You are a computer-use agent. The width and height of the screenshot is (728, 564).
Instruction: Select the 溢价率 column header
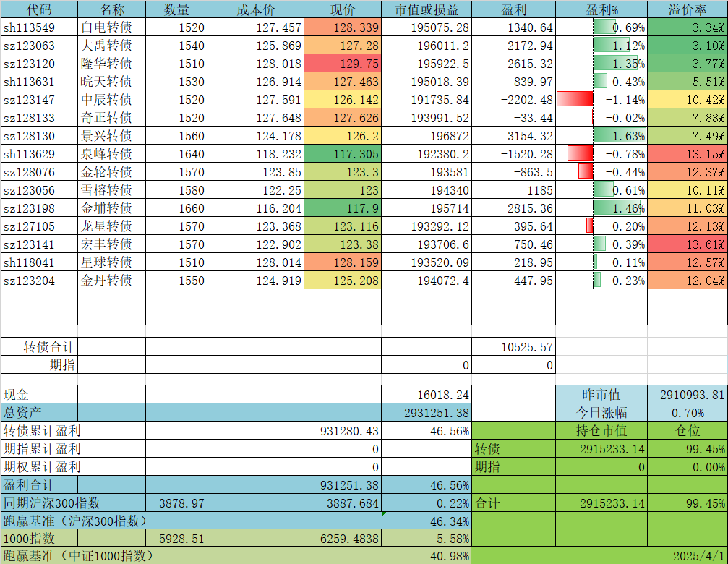pyautogui.click(x=687, y=9)
